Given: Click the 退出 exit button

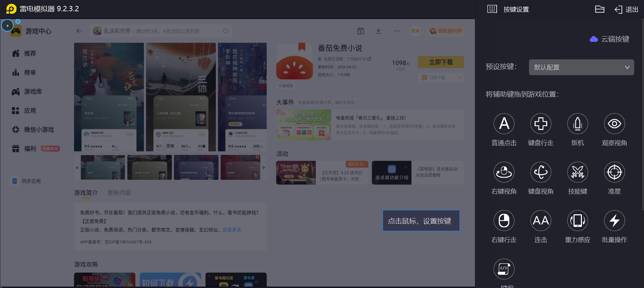Looking at the screenshot, I should (626, 9).
